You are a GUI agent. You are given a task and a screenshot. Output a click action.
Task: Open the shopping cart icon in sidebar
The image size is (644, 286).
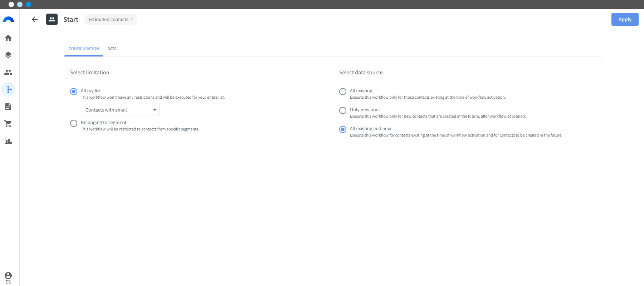pos(8,124)
